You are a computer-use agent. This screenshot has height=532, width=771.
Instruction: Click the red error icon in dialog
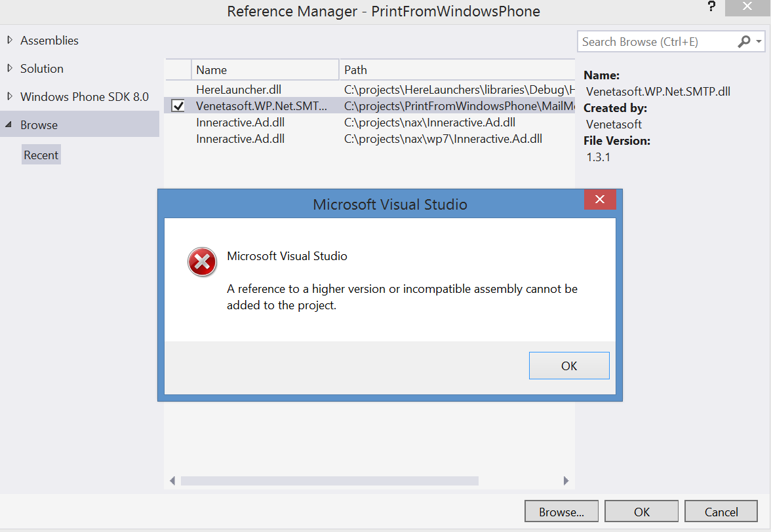[202, 262]
